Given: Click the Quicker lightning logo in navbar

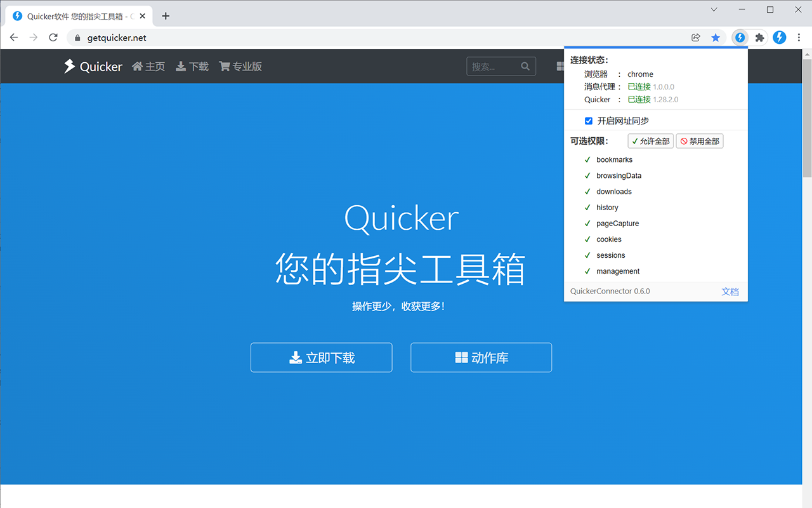Looking at the screenshot, I should pyautogui.click(x=70, y=66).
